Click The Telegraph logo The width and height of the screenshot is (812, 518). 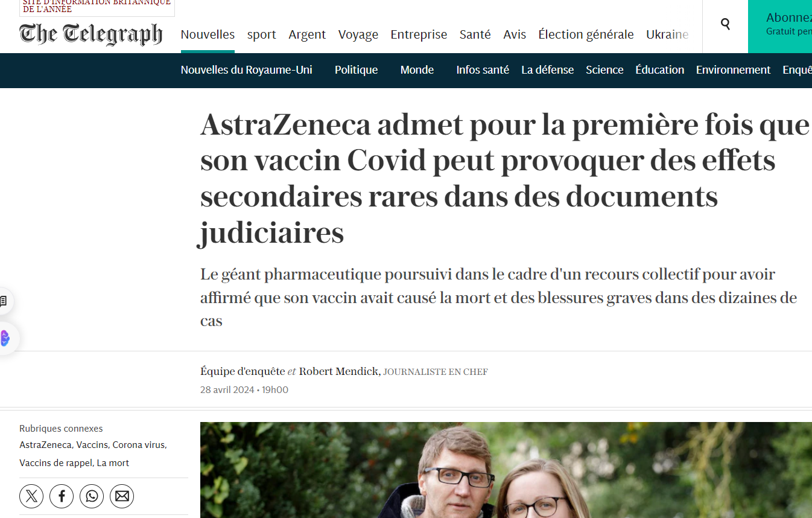[x=91, y=34]
